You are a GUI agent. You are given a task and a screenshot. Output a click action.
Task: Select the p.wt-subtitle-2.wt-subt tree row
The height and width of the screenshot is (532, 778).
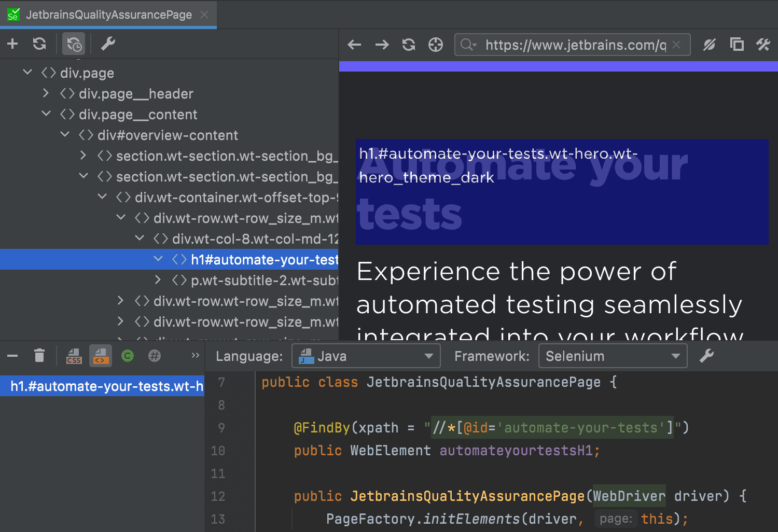pyautogui.click(x=169, y=280)
